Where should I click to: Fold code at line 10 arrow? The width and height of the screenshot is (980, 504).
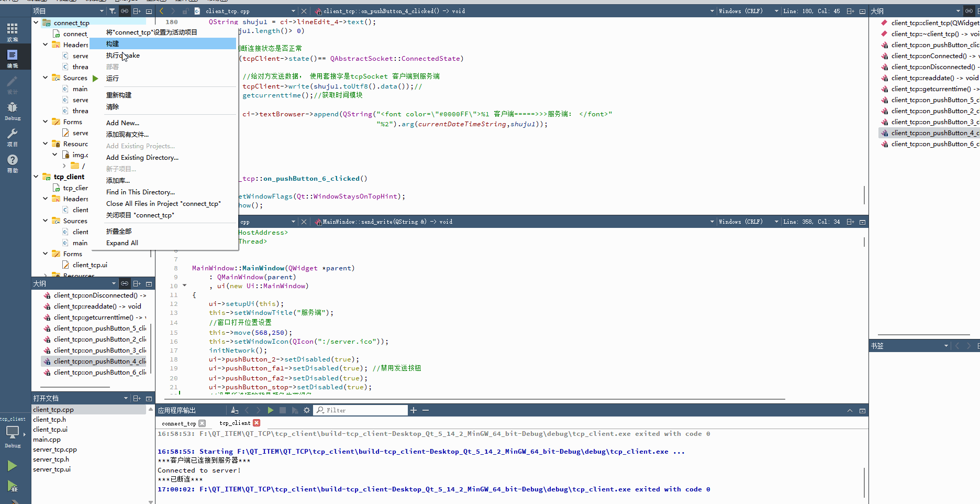[x=184, y=286]
